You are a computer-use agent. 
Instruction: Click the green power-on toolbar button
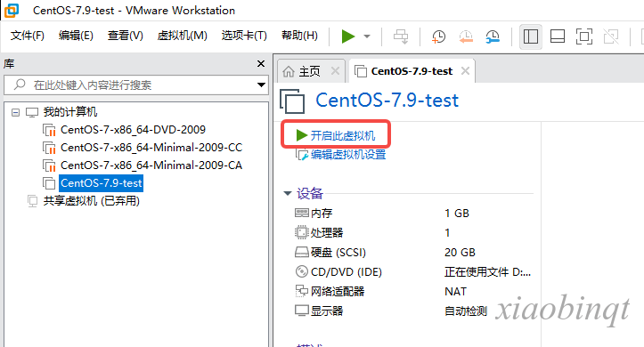point(348,36)
